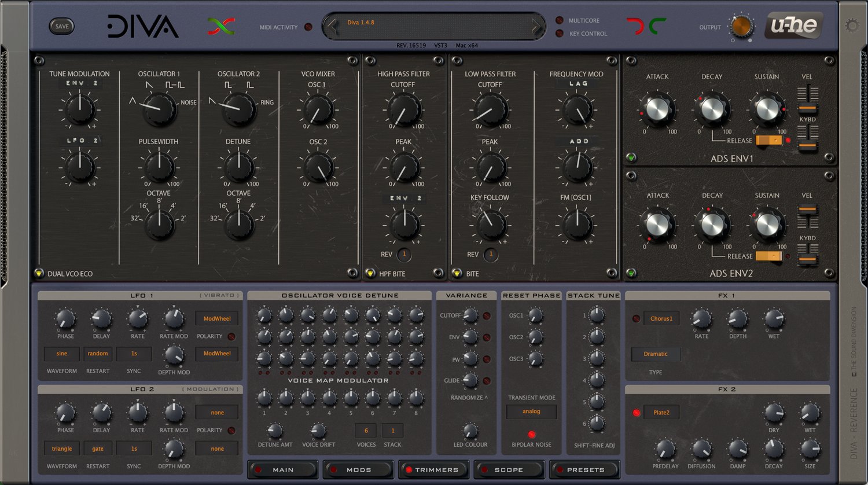This screenshot has width=868, height=485.
Task: Click the High Pass Filter CUTOFF knob
Action: (x=404, y=109)
